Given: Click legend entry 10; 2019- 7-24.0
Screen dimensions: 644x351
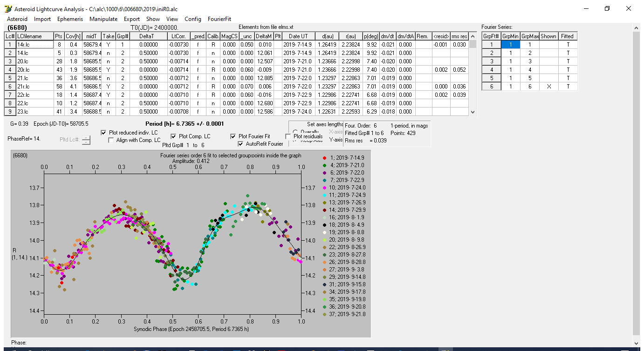Looking at the screenshot, I should [344, 188].
